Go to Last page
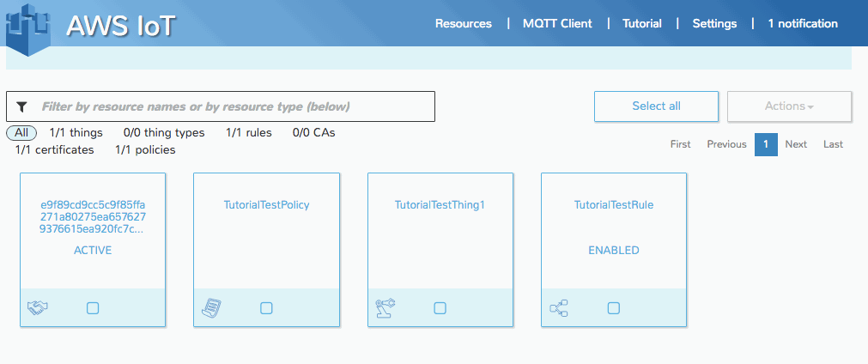This screenshot has height=364, width=868. [833, 144]
